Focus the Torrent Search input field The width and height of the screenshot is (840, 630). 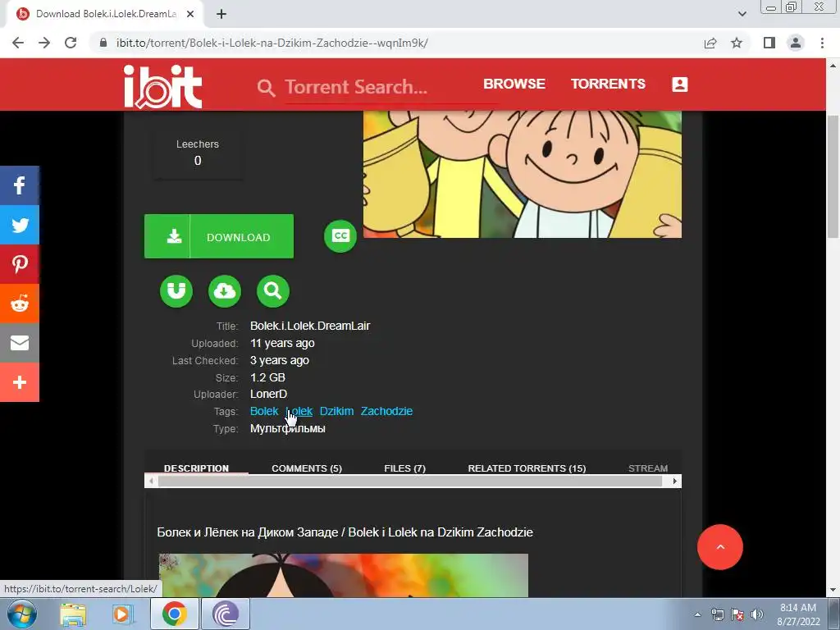click(x=391, y=87)
